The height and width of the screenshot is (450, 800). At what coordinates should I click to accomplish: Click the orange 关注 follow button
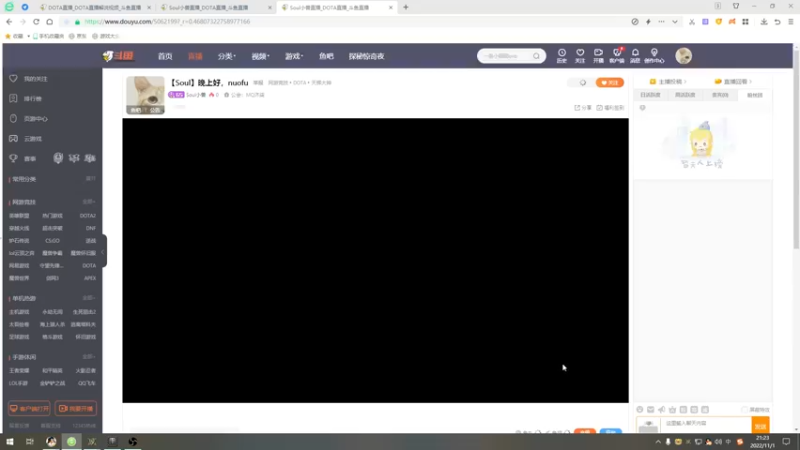coord(610,83)
